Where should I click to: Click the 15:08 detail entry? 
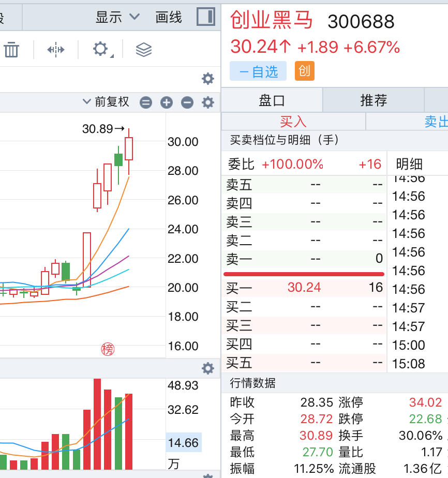click(408, 364)
